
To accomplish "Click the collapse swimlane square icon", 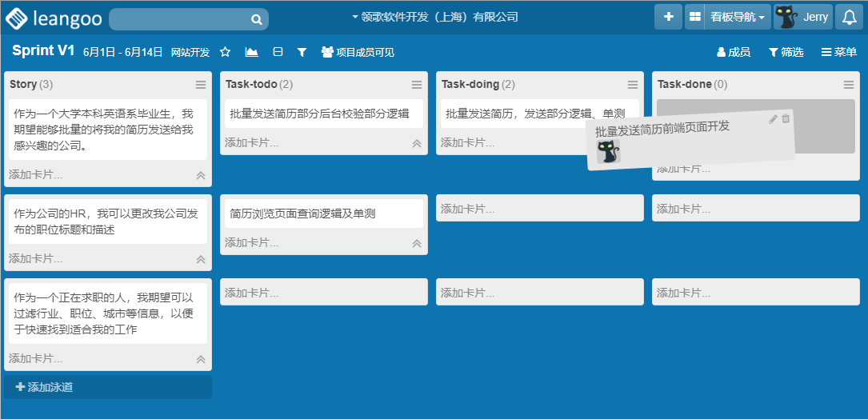I will click(278, 52).
